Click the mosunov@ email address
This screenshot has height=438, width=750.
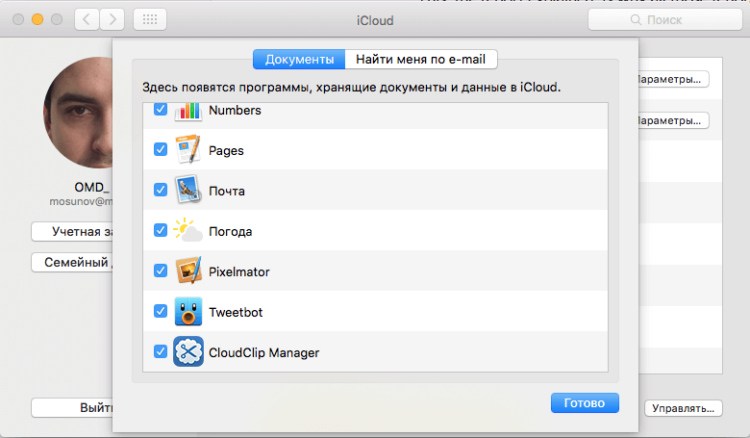81,201
